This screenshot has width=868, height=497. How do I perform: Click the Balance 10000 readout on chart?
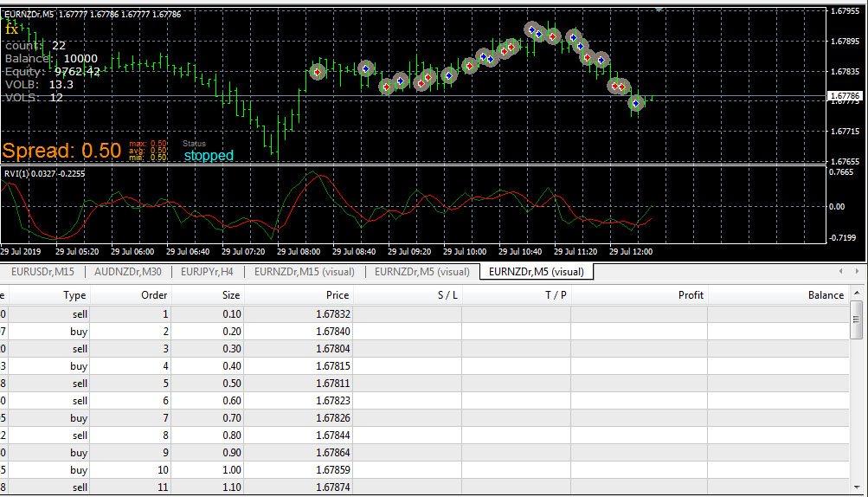[x=51, y=59]
